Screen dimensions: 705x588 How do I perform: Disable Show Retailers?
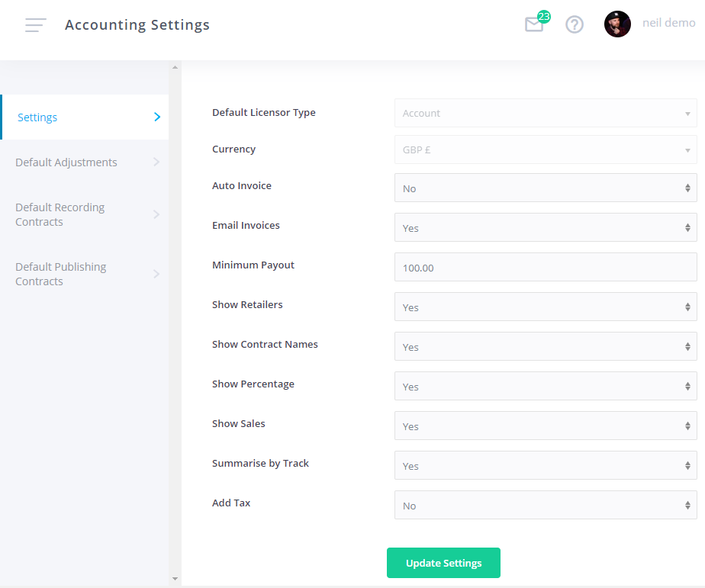tap(545, 307)
